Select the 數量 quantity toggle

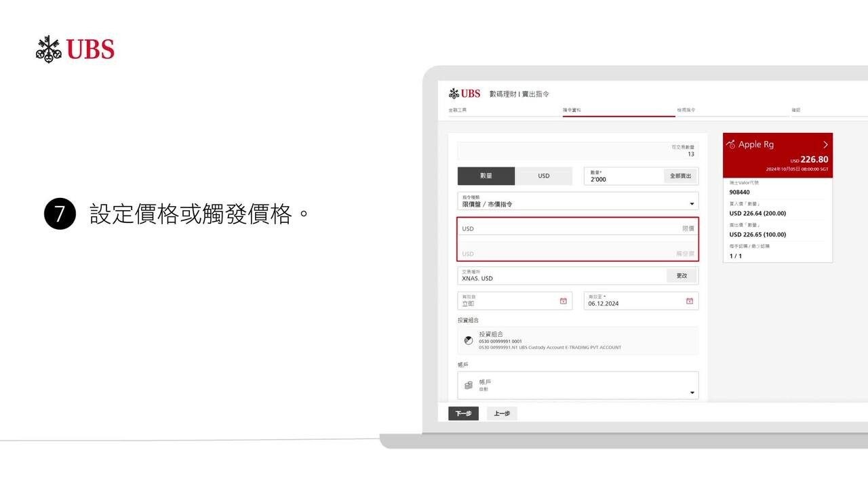pyautogui.click(x=486, y=176)
